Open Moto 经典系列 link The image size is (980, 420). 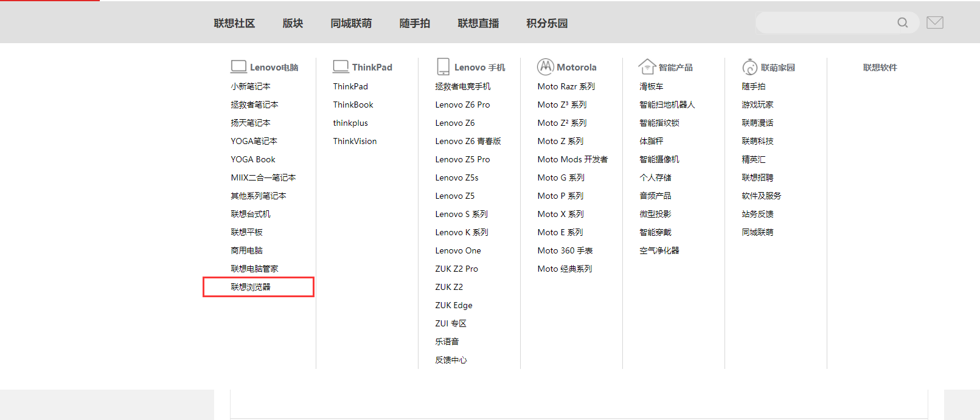tap(565, 269)
